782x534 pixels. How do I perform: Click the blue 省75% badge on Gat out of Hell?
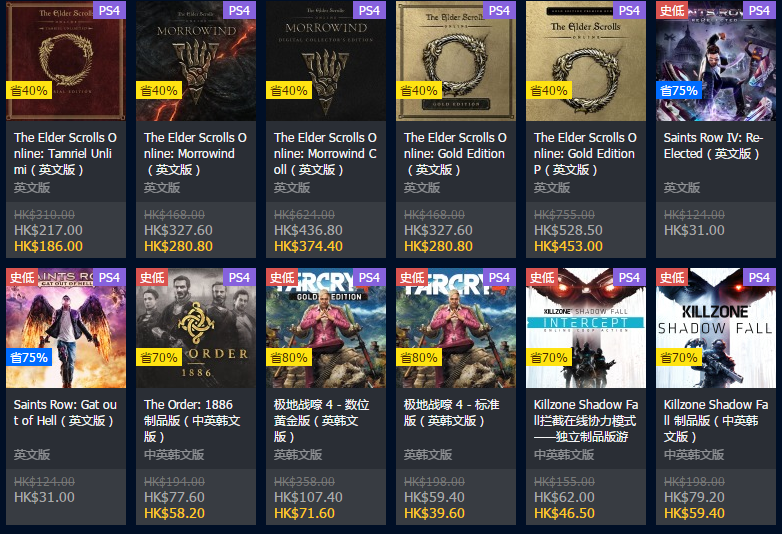click(29, 357)
